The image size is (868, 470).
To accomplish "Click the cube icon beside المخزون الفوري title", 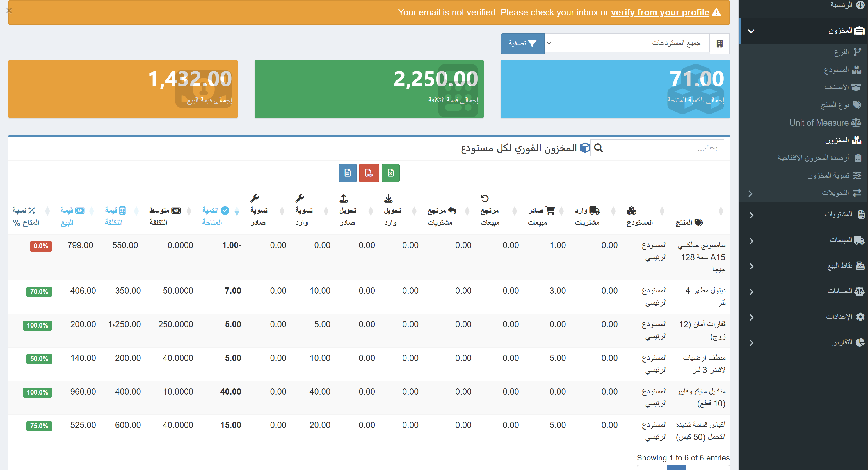I will pyautogui.click(x=585, y=148).
